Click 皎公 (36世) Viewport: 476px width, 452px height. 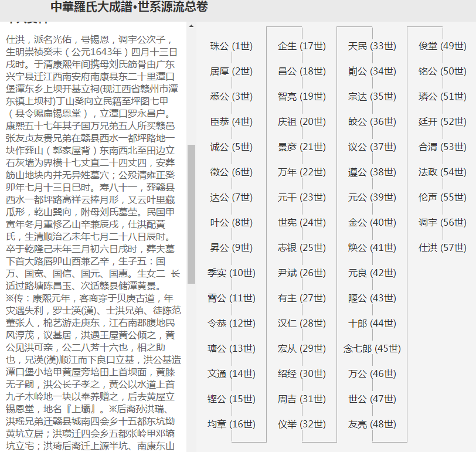point(372,122)
